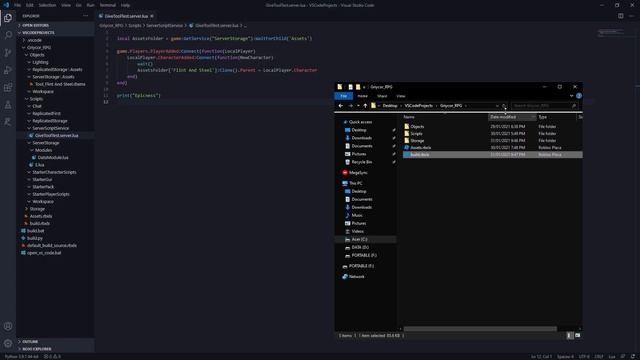Open the File menu in VS Code
The height and width of the screenshot is (360, 640).
point(18,5)
